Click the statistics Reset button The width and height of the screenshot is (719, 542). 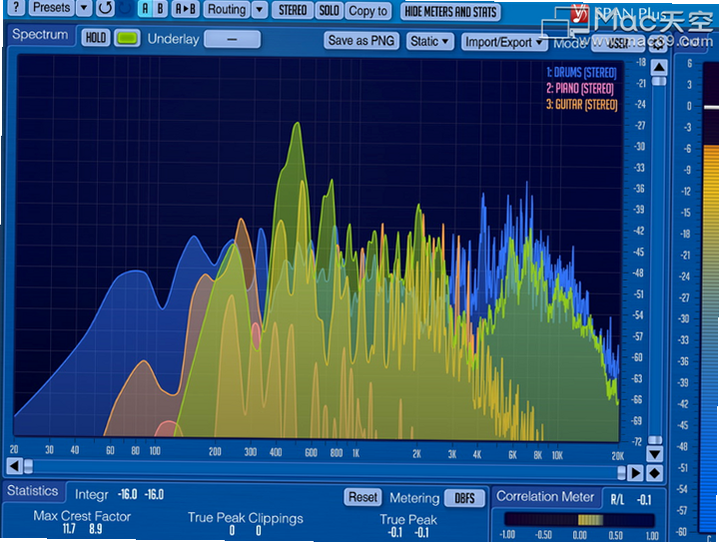coord(363,497)
